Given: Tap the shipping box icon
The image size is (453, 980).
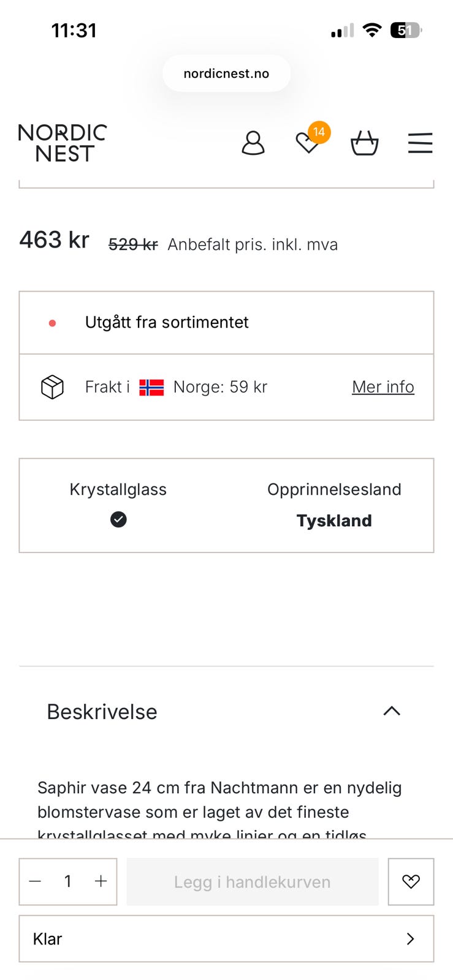Looking at the screenshot, I should click(52, 387).
